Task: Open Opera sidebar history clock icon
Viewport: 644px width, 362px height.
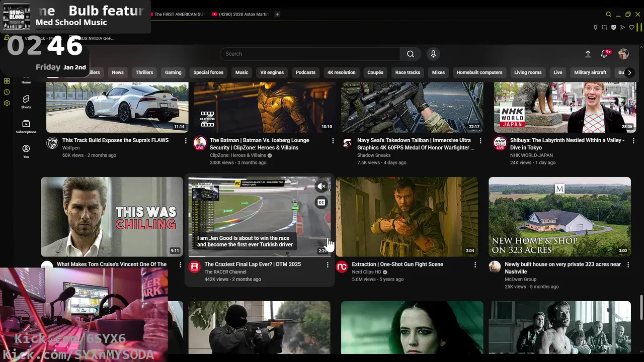Action: tap(7, 92)
